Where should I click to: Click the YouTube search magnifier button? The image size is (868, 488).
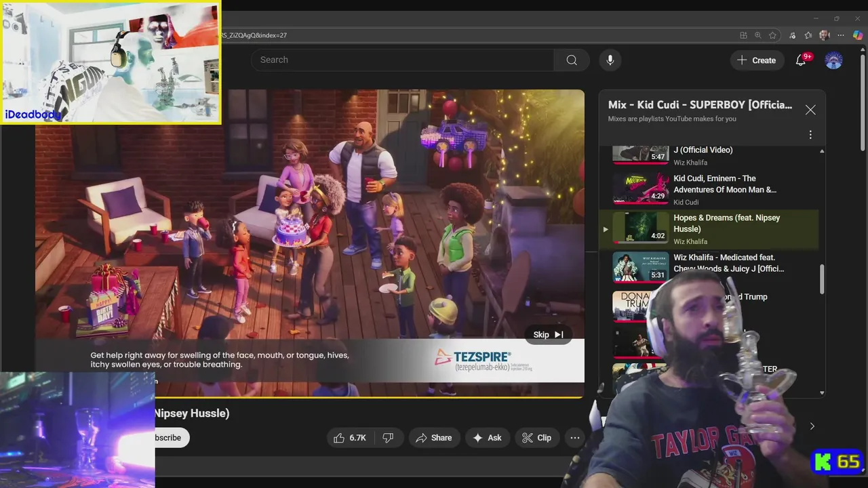pyautogui.click(x=572, y=60)
